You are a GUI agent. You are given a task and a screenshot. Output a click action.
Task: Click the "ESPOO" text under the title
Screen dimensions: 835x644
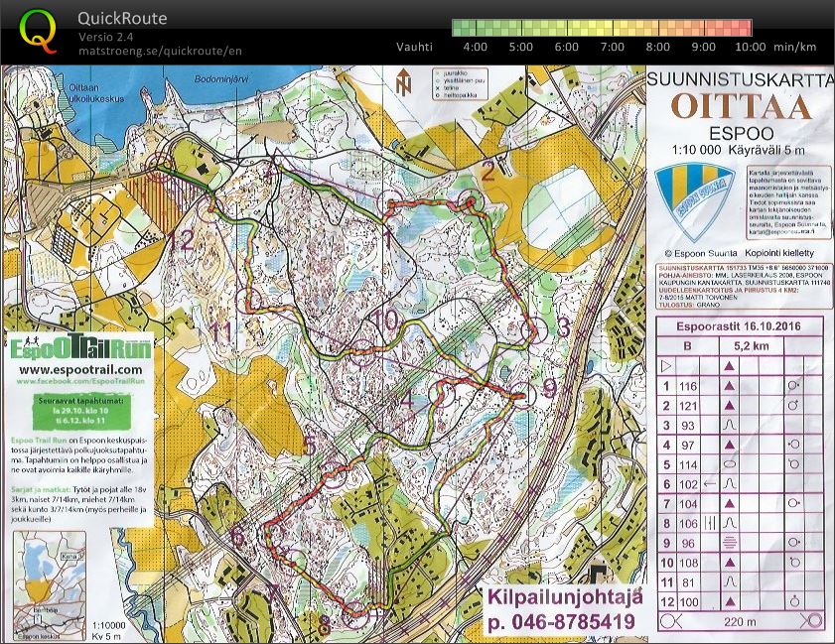pyautogui.click(x=742, y=133)
